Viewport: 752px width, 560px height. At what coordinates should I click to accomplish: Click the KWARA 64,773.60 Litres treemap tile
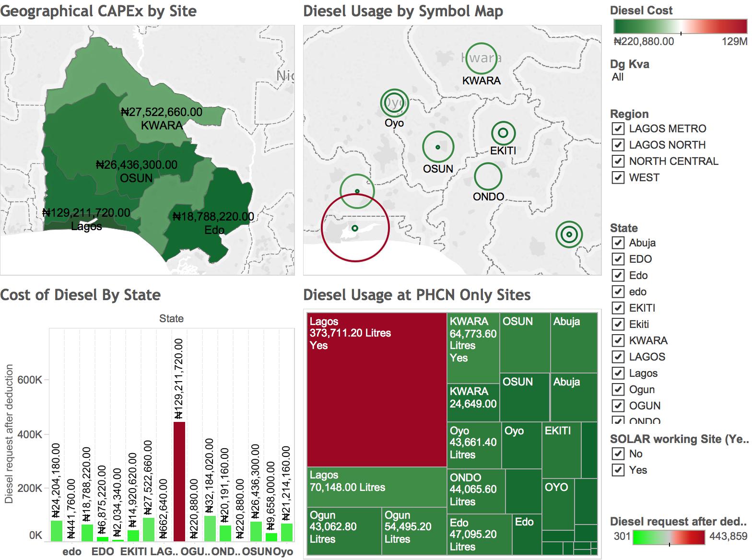click(x=473, y=348)
